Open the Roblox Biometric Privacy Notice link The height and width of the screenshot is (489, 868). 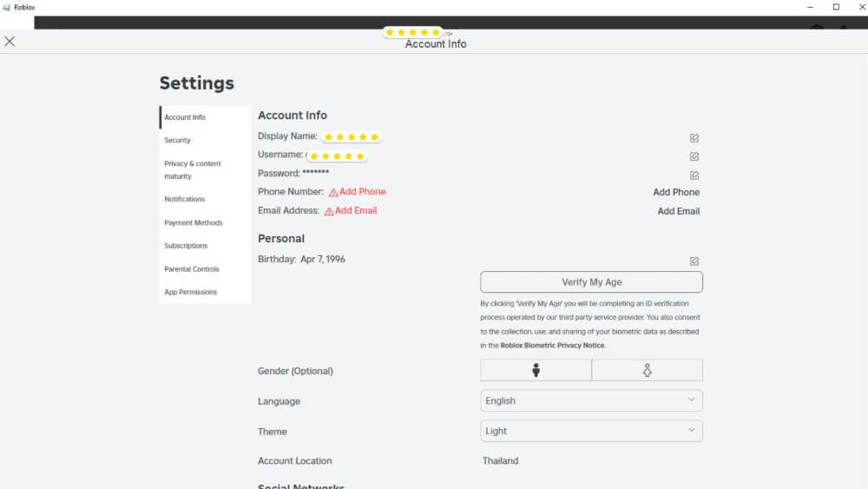point(552,345)
